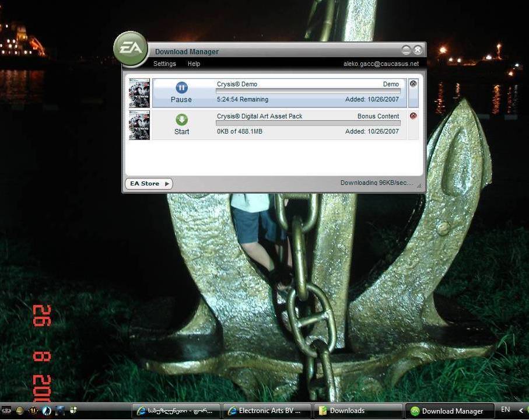Switch to Downloads folder taskbar button

[358, 411]
